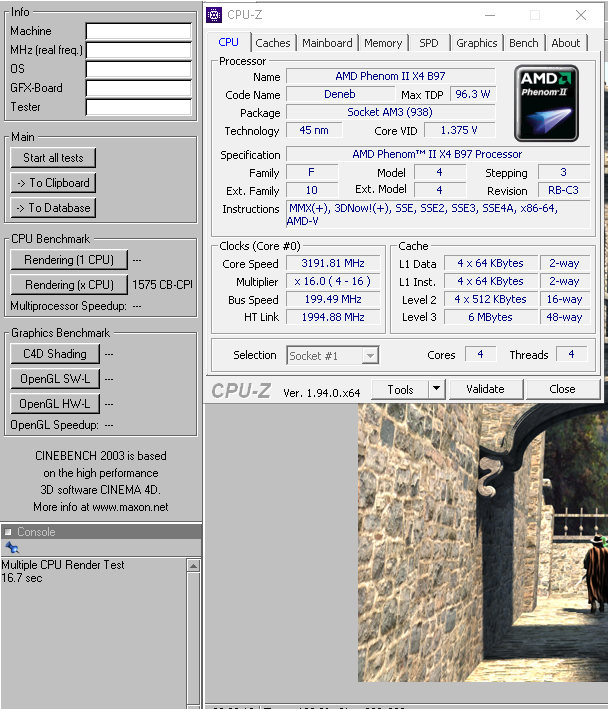Click the OS input field

(x=139, y=69)
